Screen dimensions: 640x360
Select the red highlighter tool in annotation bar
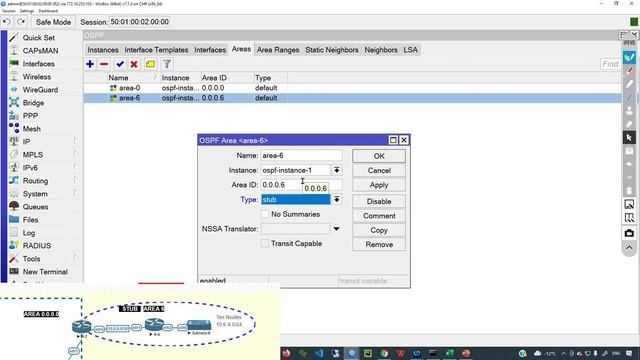click(x=629, y=71)
